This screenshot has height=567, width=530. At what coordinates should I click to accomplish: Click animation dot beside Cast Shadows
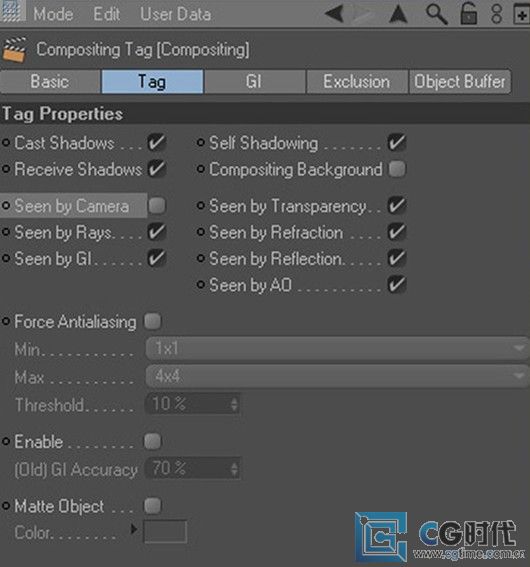pos(6,142)
